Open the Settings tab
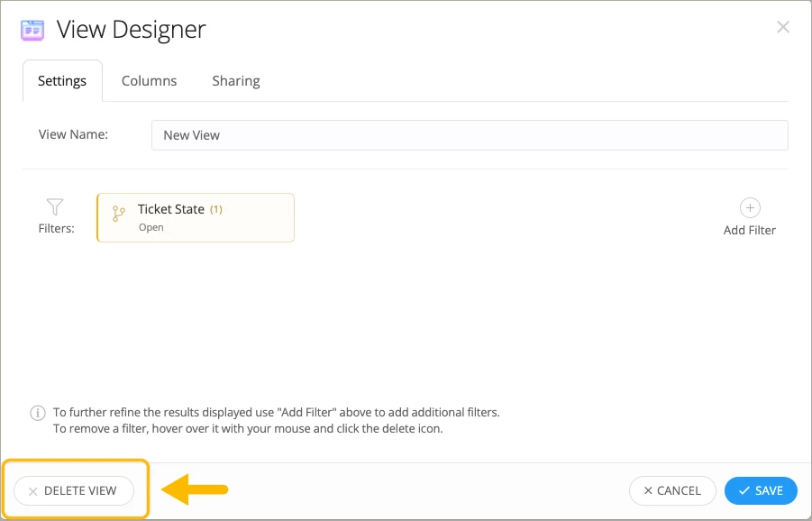The image size is (812, 521). pyautogui.click(x=62, y=81)
